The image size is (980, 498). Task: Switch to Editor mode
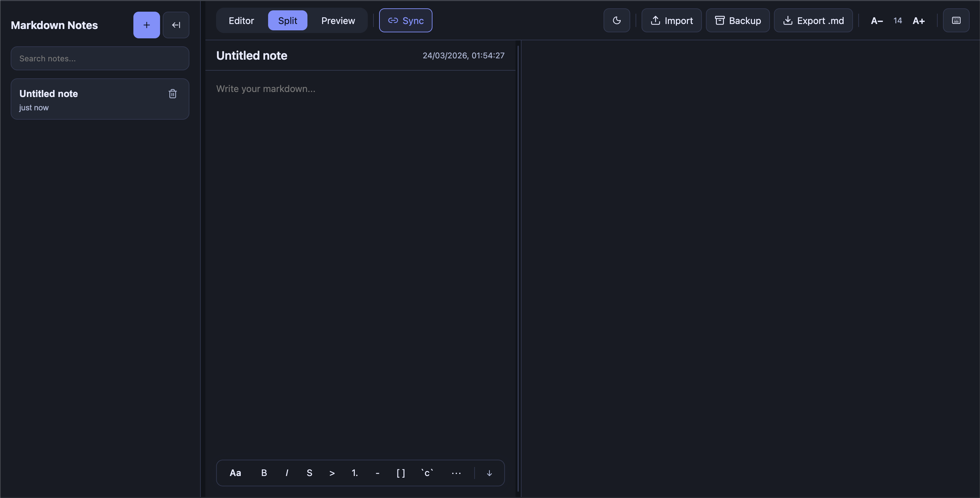pyautogui.click(x=241, y=21)
